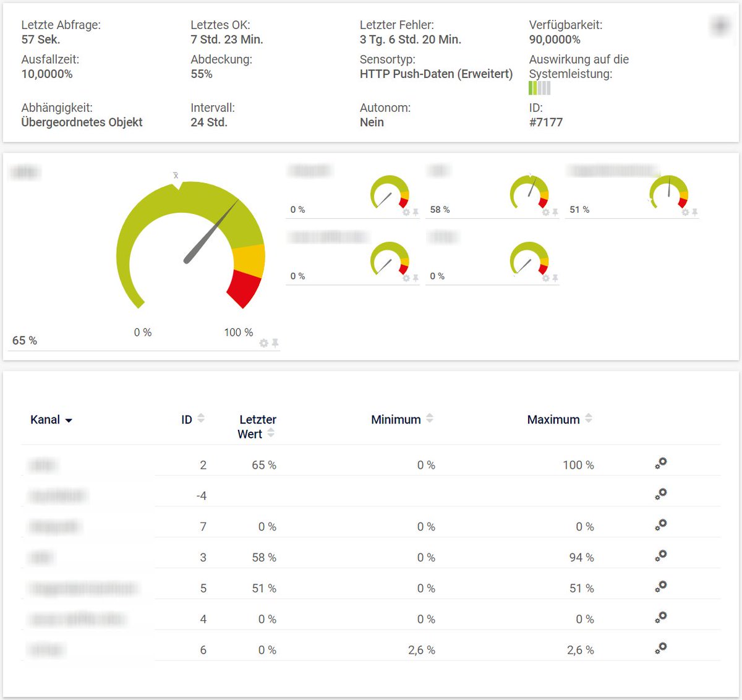The image size is (742, 700).
Task: Open gear icon in the channel ID 2 row
Action: click(x=660, y=464)
